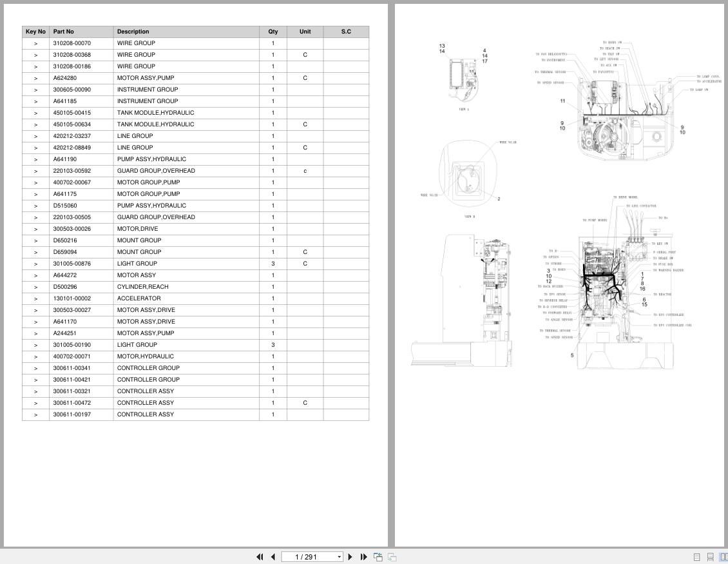Click the CYLINDER,REACH description
The width and height of the screenshot is (728, 564).
[x=142, y=287]
